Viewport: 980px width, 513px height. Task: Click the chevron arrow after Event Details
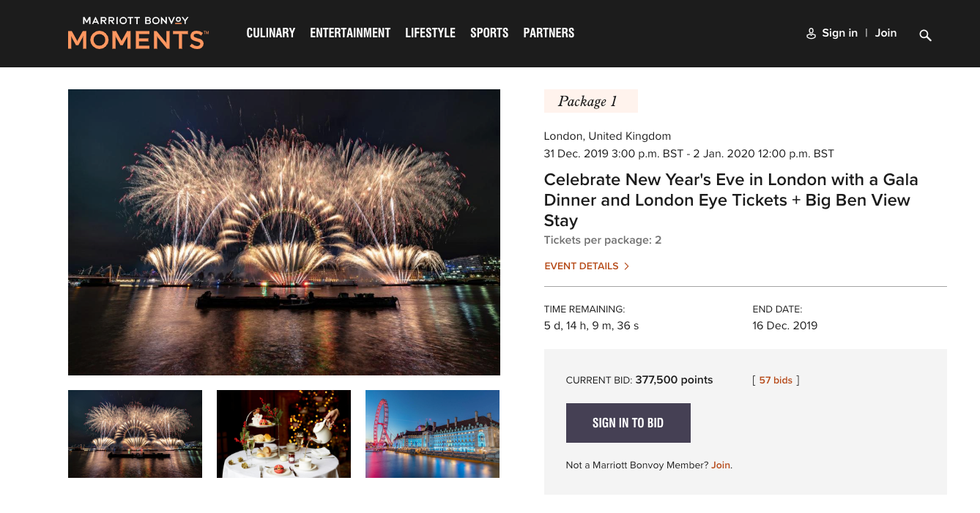(626, 266)
